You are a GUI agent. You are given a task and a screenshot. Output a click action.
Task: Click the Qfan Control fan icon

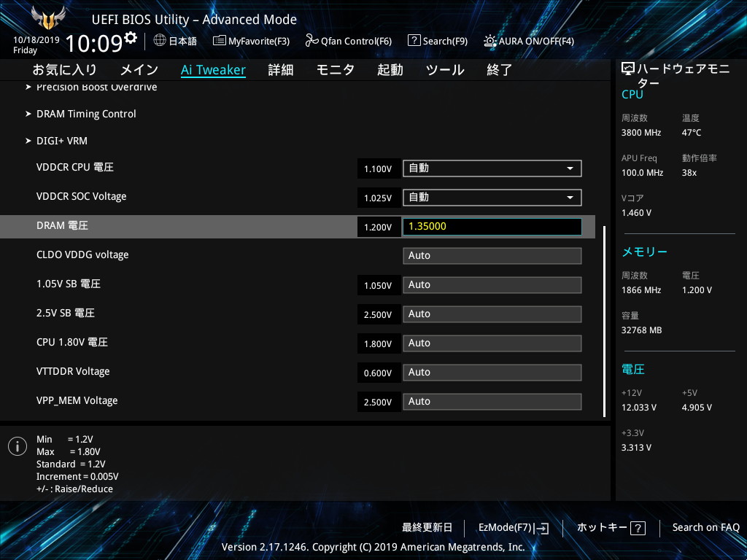[311, 41]
